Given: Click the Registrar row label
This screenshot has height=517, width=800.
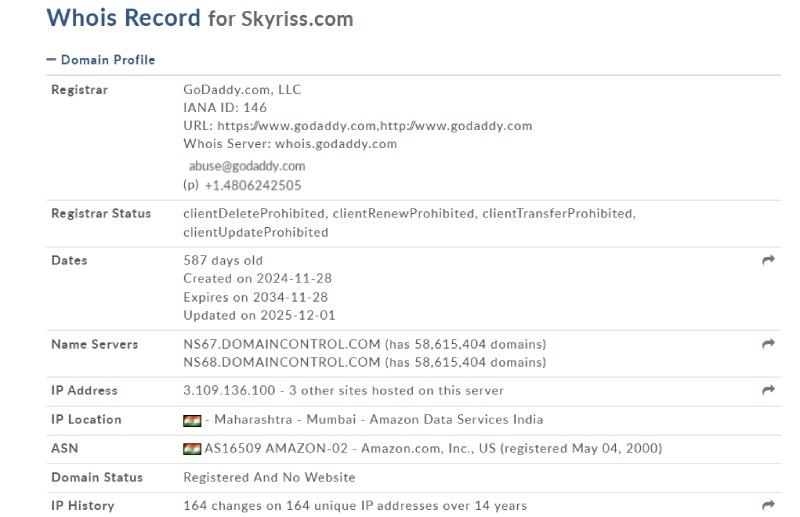Looking at the screenshot, I should point(79,90).
